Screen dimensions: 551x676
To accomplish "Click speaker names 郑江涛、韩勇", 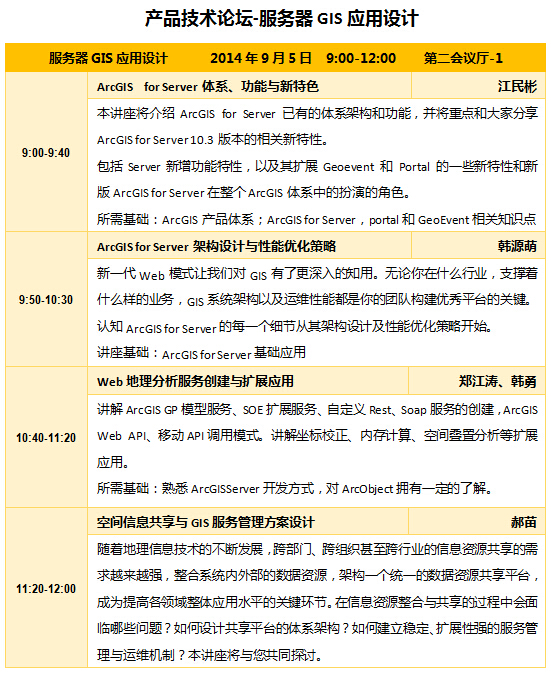I will 498,382.
